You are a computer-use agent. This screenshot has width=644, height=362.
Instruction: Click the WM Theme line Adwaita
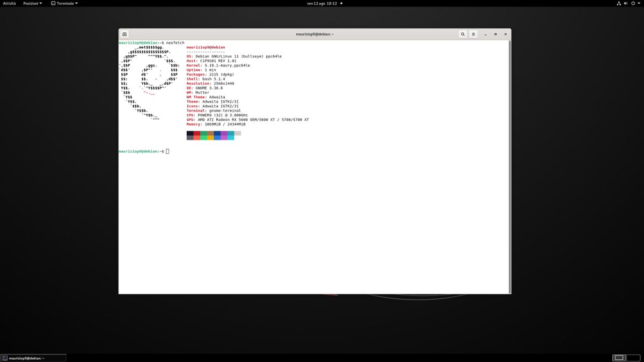[x=206, y=97]
